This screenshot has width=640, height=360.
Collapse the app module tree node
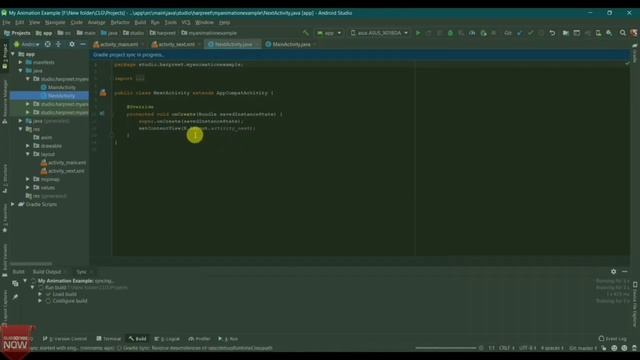click(x=13, y=54)
